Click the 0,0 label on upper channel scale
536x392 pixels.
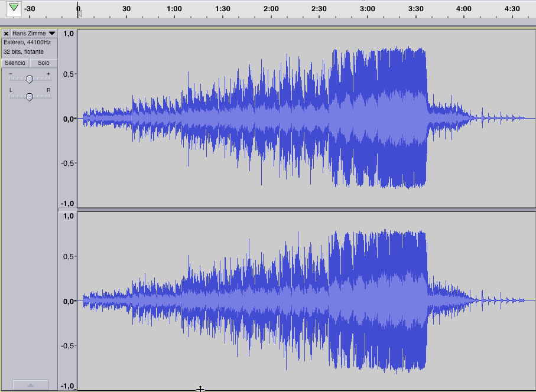[69, 119]
